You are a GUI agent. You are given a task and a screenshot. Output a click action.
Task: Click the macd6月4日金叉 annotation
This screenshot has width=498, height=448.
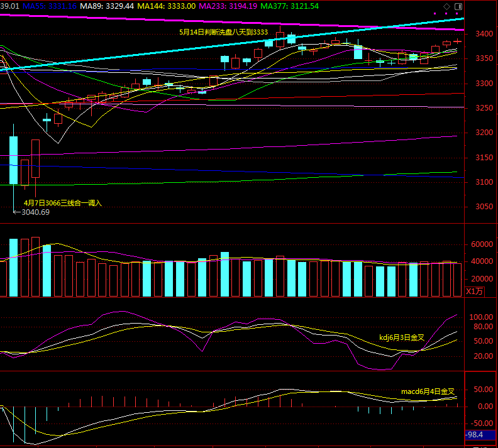(428, 391)
